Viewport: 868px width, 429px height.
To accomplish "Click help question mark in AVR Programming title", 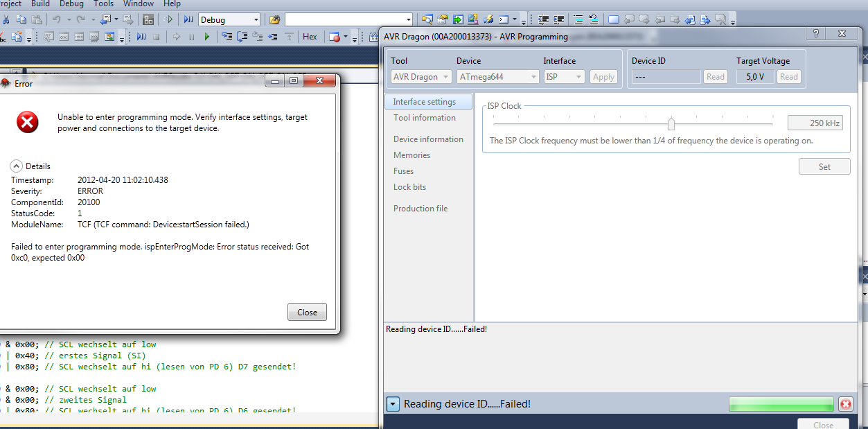I will pyautogui.click(x=816, y=33).
